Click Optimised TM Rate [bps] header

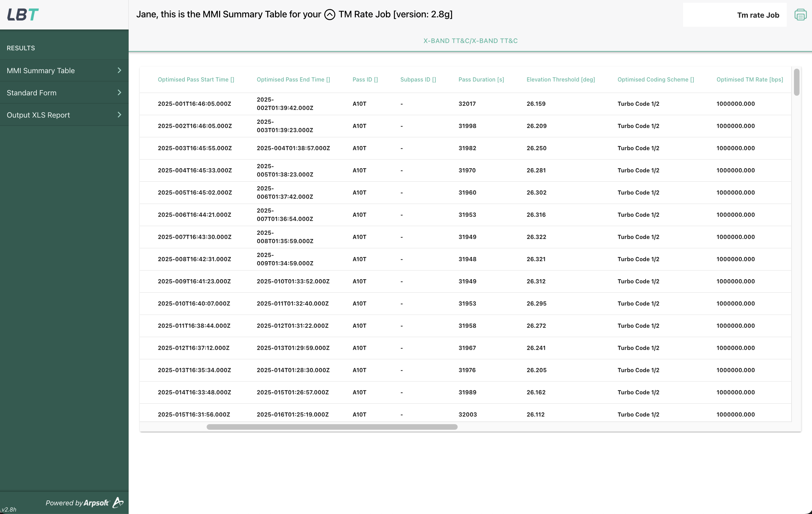(750, 80)
